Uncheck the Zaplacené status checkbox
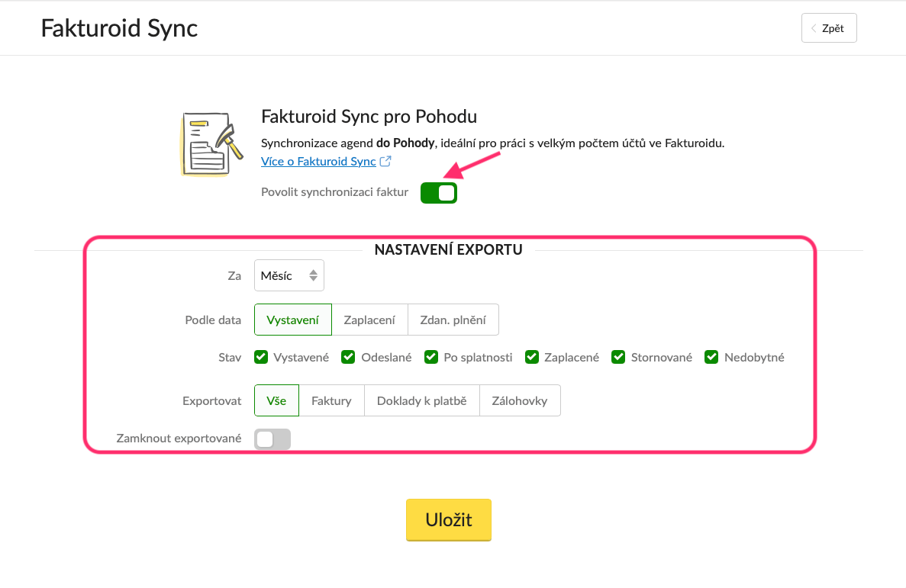The width and height of the screenshot is (906, 588). point(532,357)
